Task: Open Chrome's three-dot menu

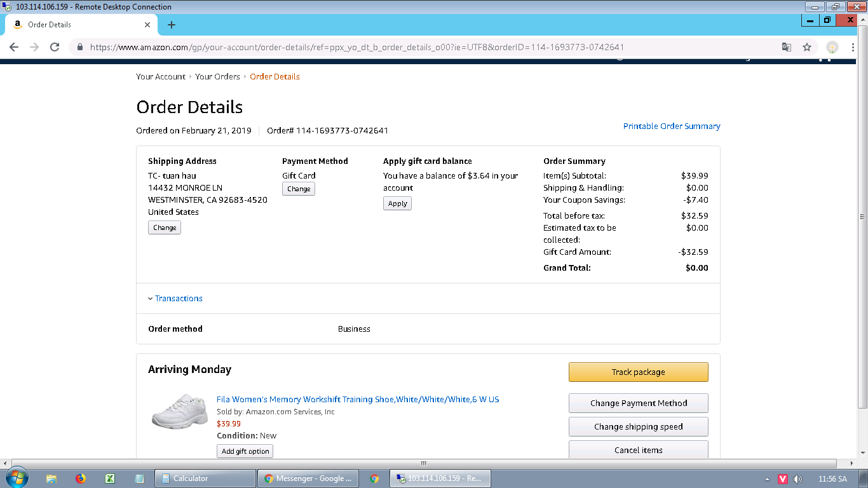Action: (853, 47)
